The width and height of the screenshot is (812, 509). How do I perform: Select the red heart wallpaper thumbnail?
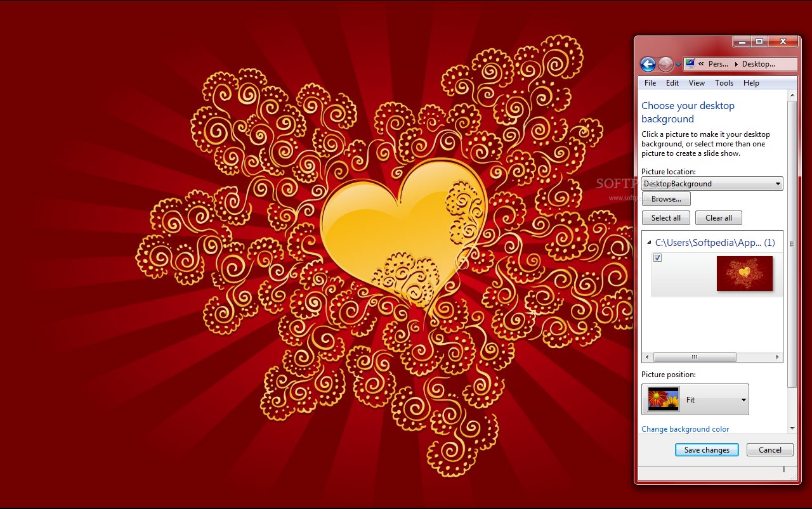point(745,273)
